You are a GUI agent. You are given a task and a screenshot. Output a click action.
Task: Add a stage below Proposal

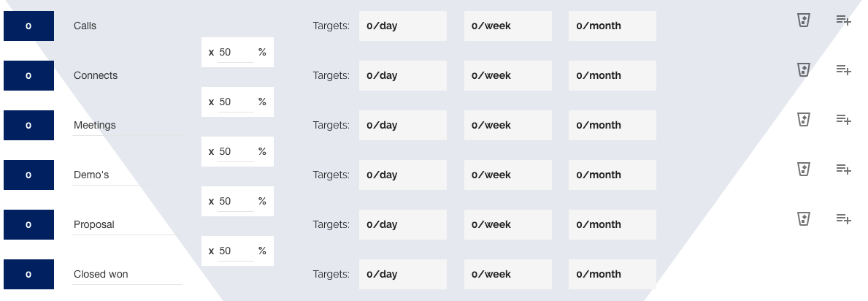point(843,218)
